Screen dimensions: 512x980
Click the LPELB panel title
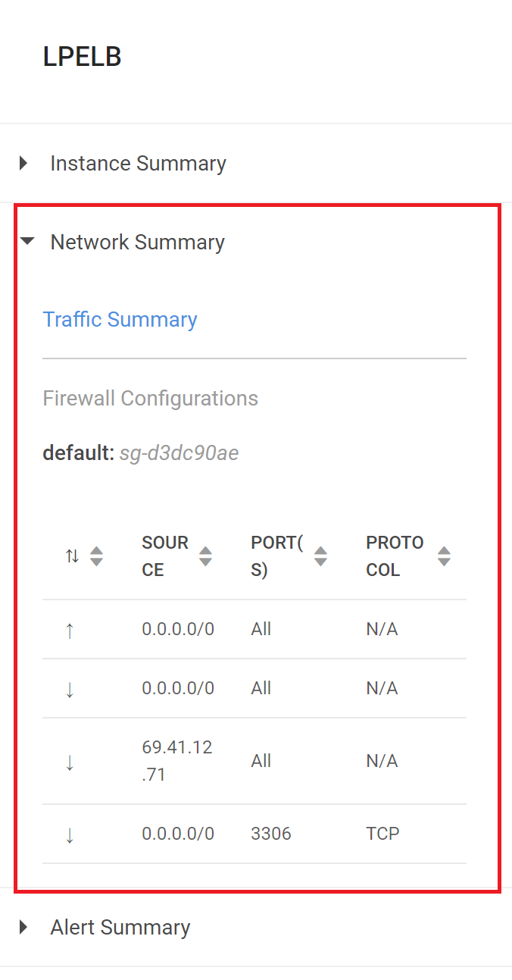(x=83, y=58)
